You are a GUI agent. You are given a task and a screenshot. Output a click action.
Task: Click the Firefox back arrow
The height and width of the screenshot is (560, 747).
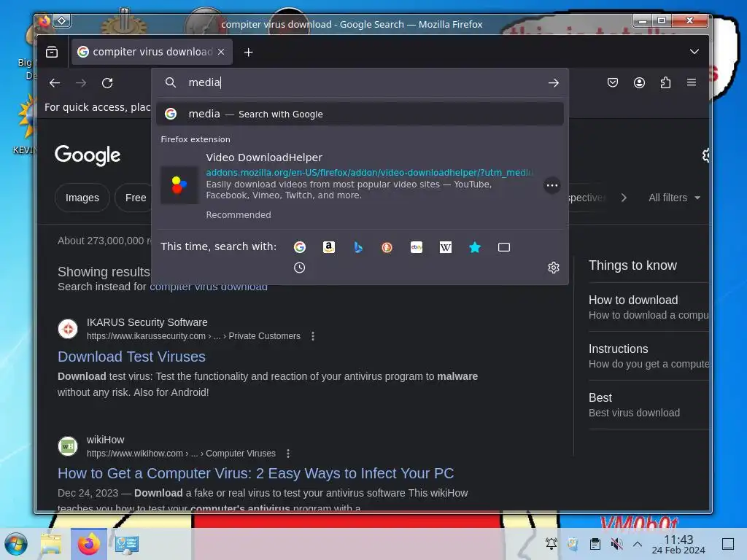[54, 83]
